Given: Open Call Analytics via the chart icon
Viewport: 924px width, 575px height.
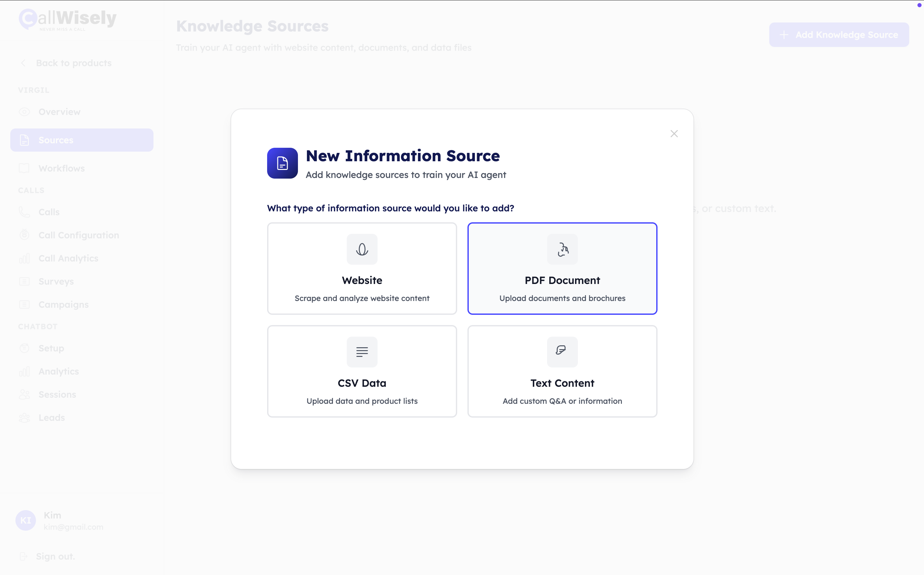Looking at the screenshot, I should click(24, 258).
